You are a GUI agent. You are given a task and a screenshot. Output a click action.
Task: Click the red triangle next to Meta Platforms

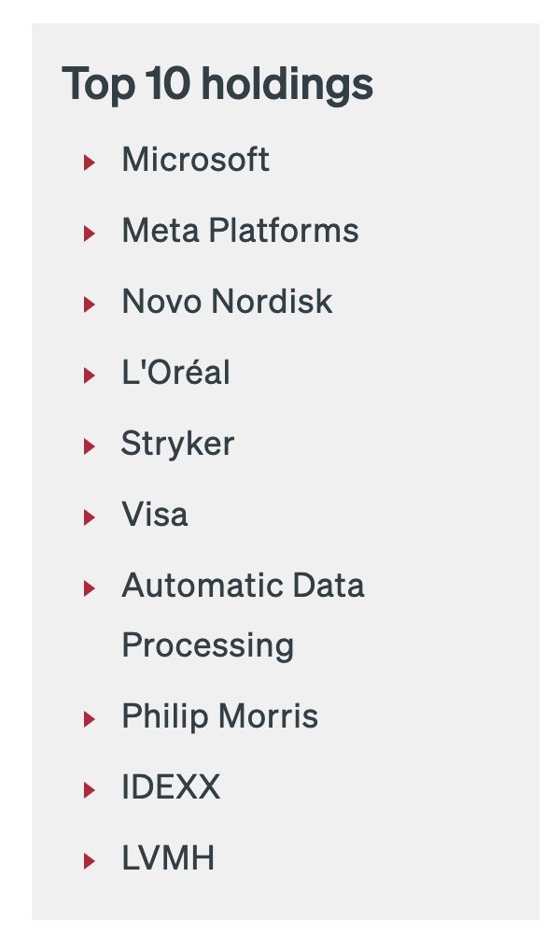(x=90, y=233)
